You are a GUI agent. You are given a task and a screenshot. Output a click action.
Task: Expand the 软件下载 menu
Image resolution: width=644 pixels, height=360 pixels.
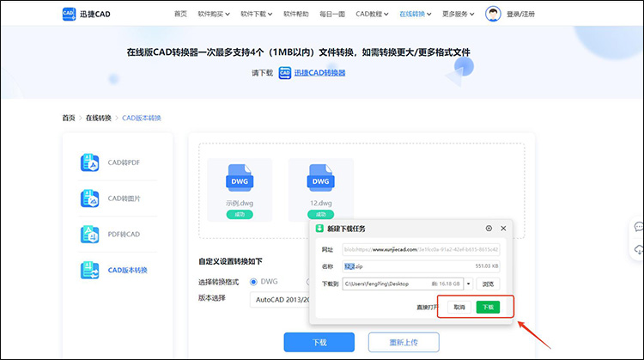(x=257, y=14)
